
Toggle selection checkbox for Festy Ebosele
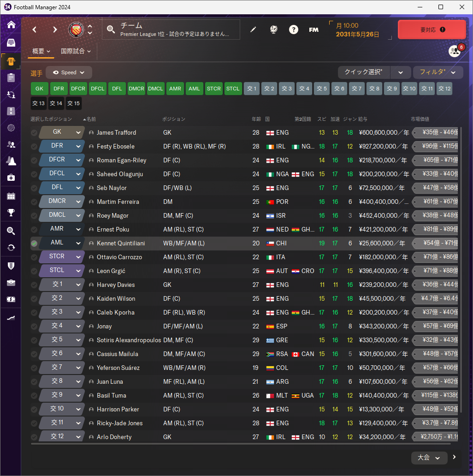[x=34, y=146]
